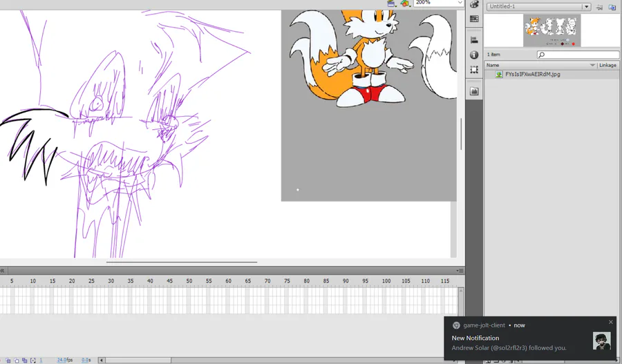Click the bitmap icon beside FYsIsIFXwAEIRdM.jpg

pyautogui.click(x=499, y=74)
